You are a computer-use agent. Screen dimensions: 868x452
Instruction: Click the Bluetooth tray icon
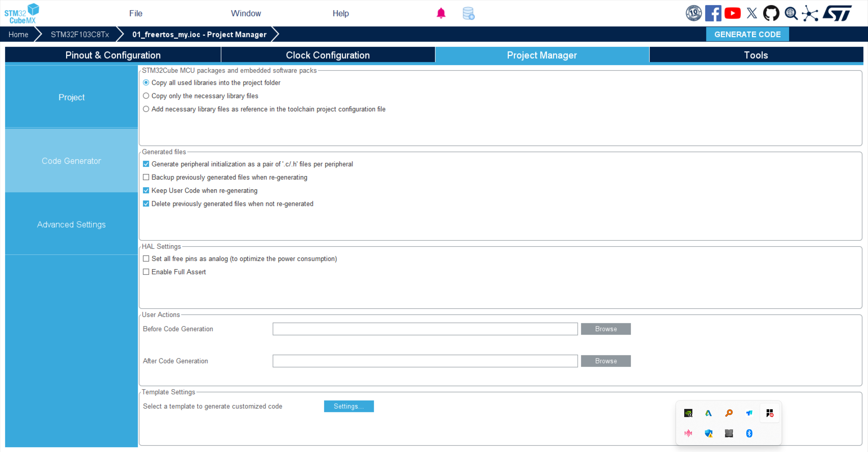coord(749,433)
